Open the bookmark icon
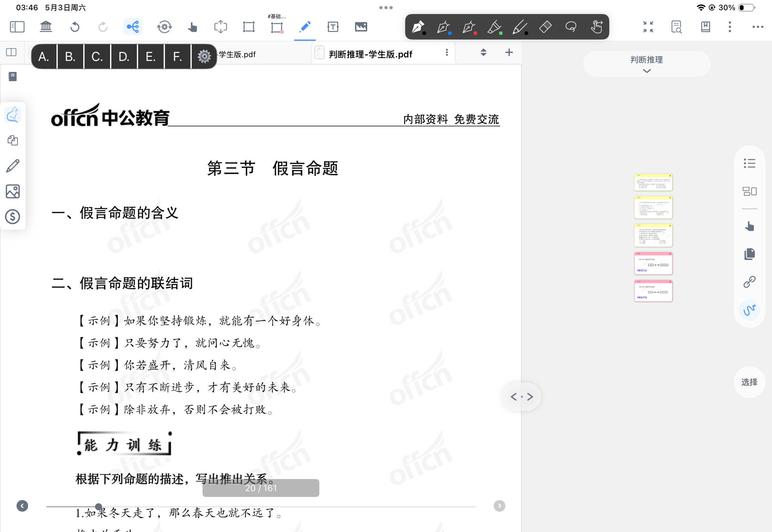The width and height of the screenshot is (772, 532). (706, 27)
